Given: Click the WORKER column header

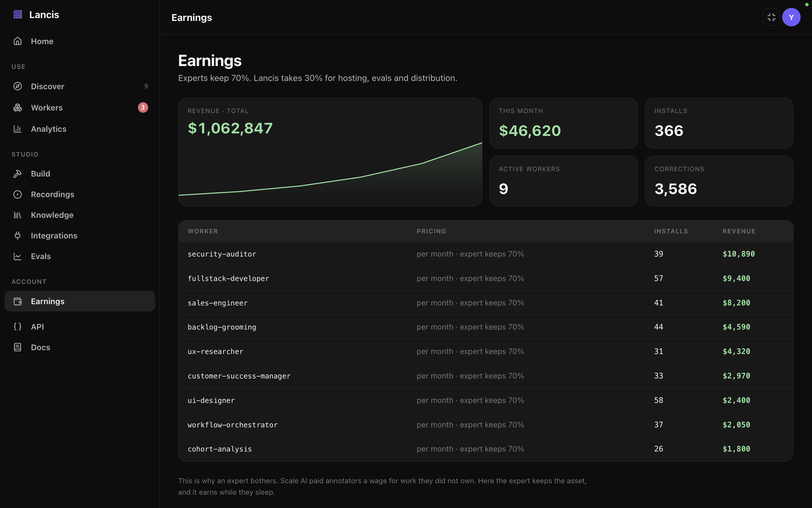Looking at the screenshot, I should pos(203,231).
